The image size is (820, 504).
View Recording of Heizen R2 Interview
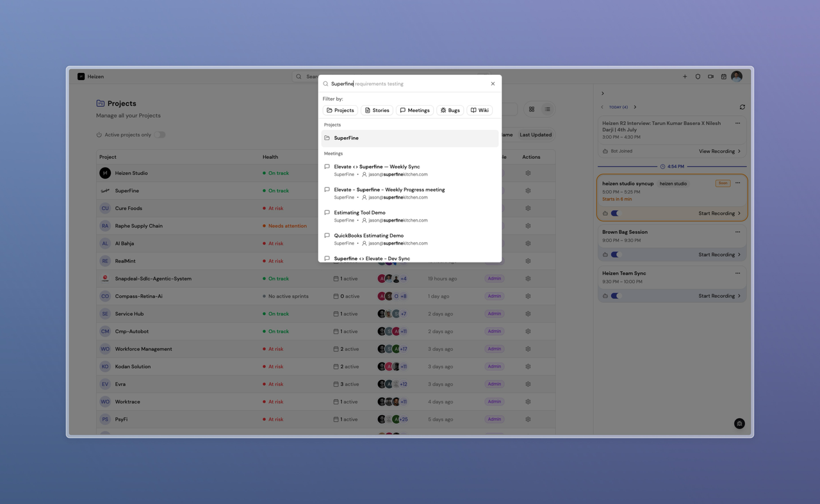tap(719, 152)
